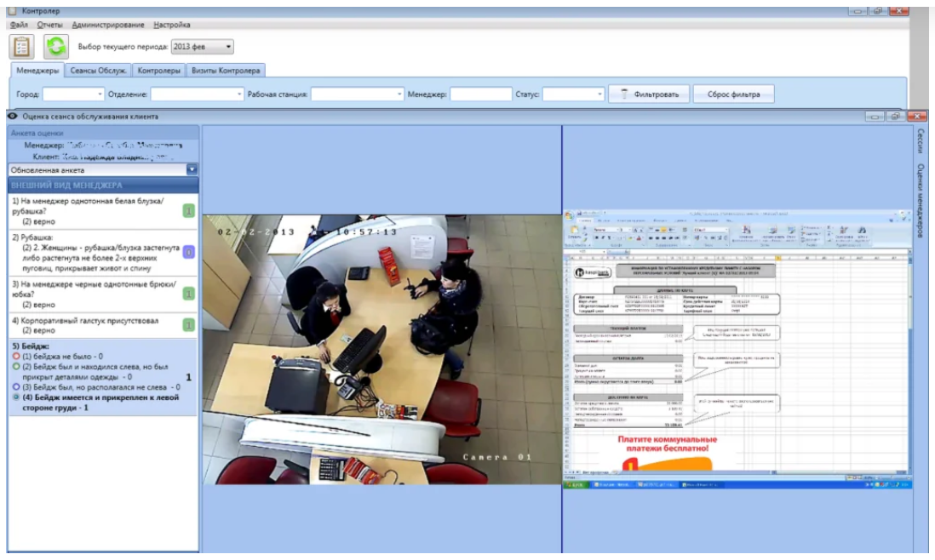
Task: Select radio option (1) бейджа не было
Action: [16, 357]
